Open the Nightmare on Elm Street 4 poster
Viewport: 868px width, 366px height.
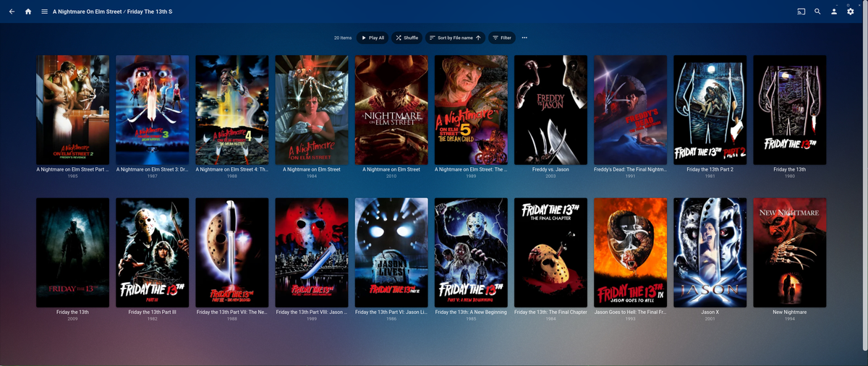click(x=232, y=110)
